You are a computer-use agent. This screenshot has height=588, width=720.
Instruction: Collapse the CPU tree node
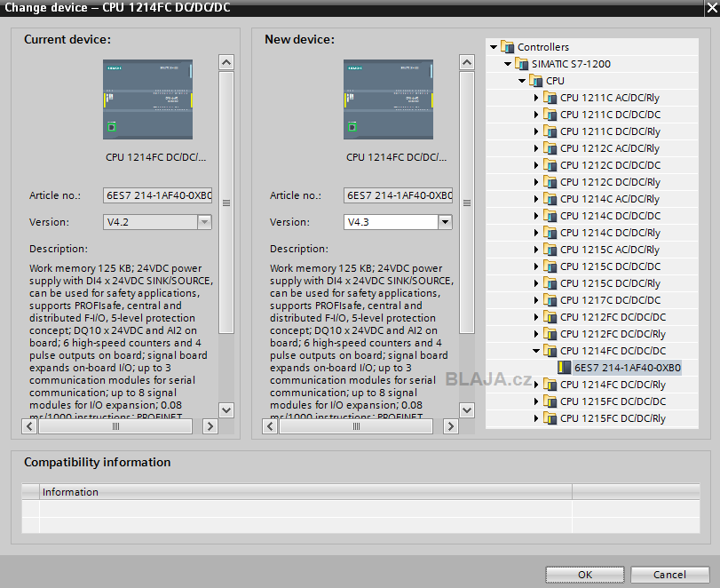[x=522, y=81]
